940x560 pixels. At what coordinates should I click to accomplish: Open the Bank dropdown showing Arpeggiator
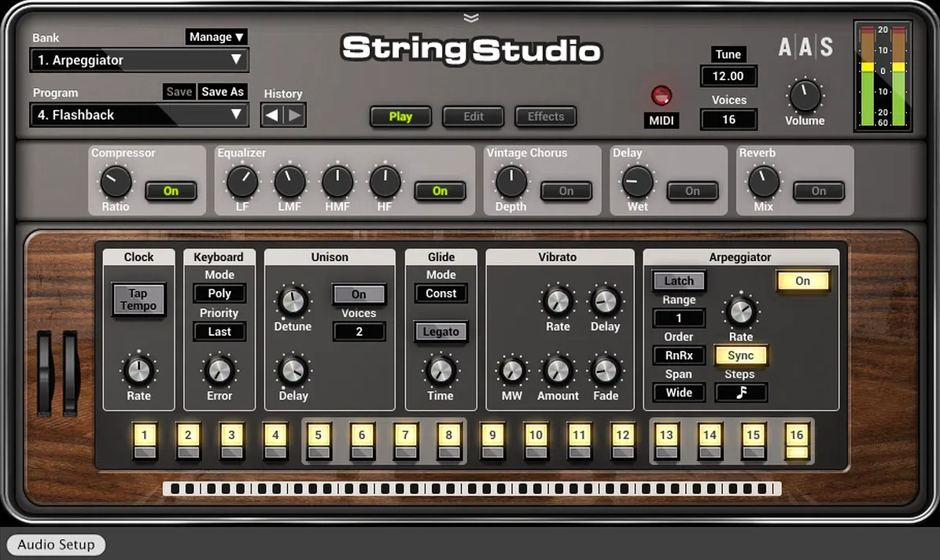(139, 60)
